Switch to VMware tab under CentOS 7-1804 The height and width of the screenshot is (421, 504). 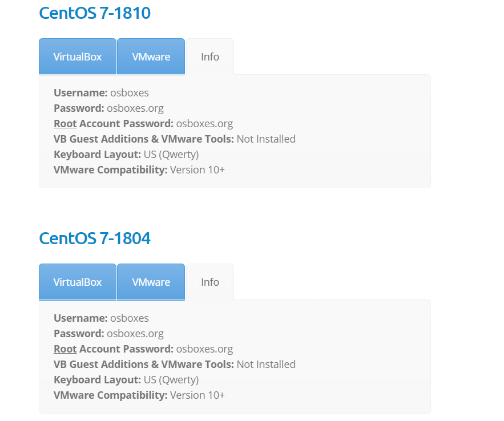[x=151, y=282]
